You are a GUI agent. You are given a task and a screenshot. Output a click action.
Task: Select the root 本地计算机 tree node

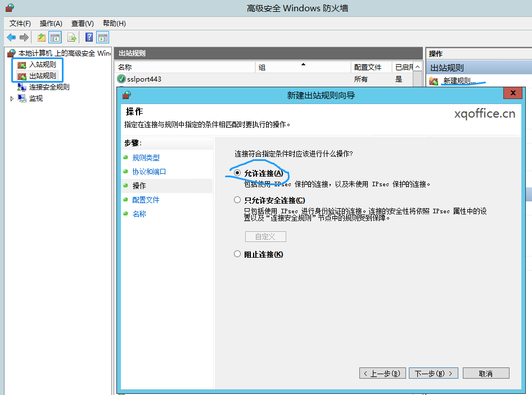pos(65,53)
